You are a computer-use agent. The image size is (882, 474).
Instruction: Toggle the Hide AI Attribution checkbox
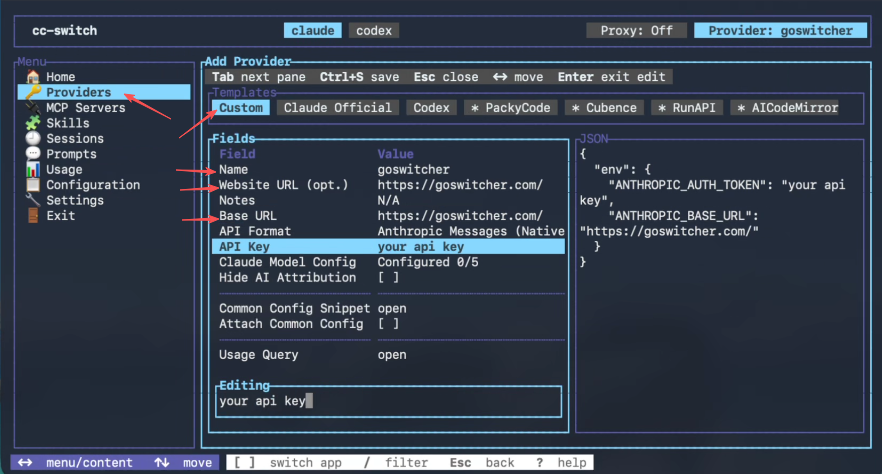(388, 277)
